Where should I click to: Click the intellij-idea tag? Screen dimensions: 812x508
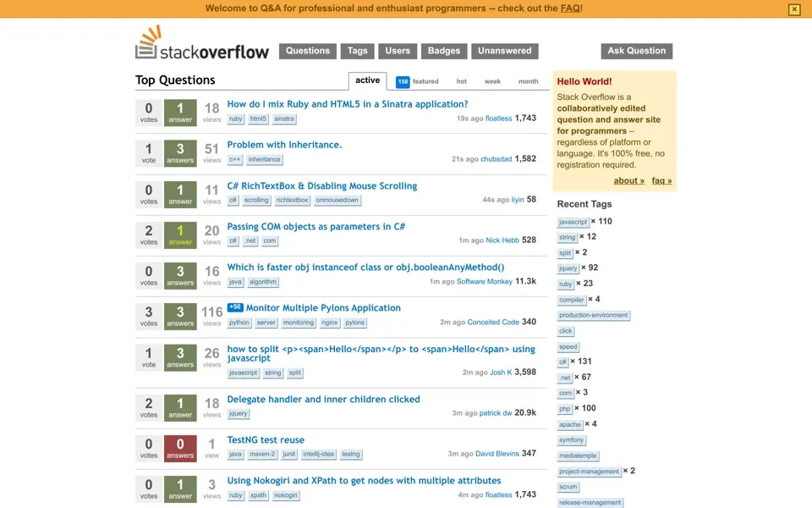319,454
